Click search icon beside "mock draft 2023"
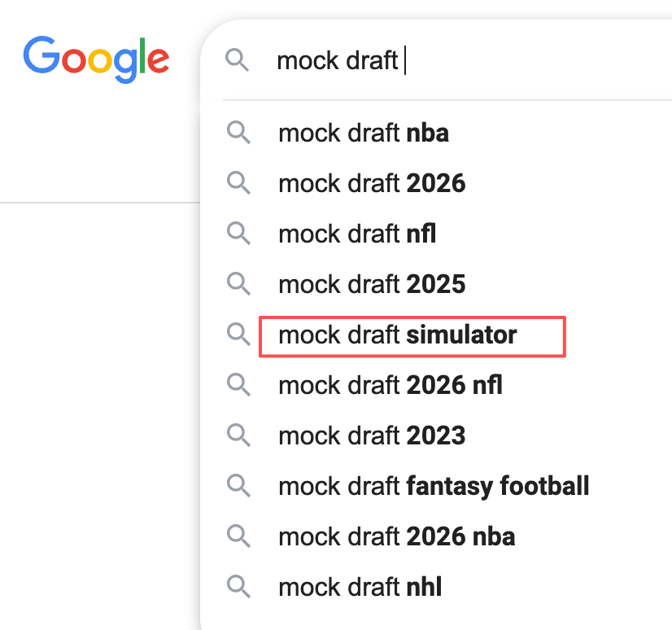 238,435
